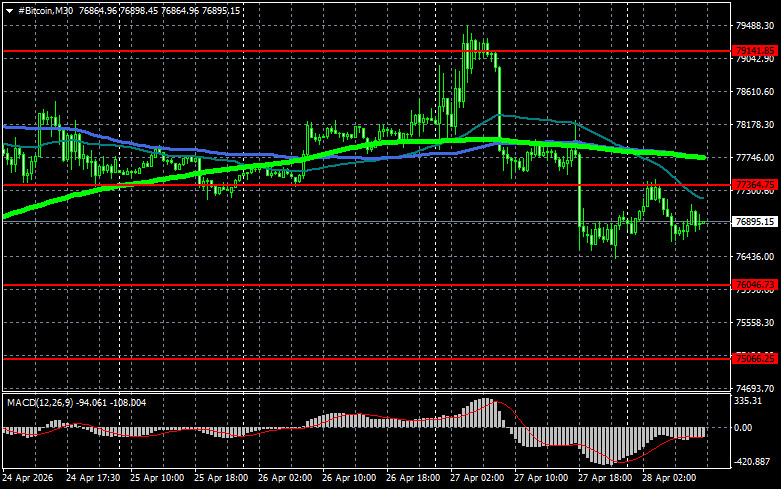The width and height of the screenshot is (781, 489).
Task: Click the 27 Apr 18:00 time label
Action: pyautogui.click(x=605, y=478)
